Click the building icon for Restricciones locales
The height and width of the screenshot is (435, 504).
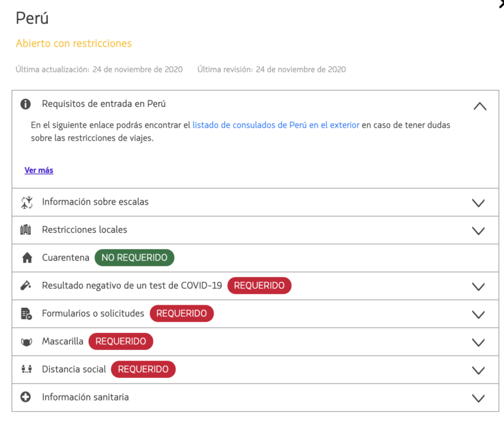pyautogui.click(x=26, y=230)
